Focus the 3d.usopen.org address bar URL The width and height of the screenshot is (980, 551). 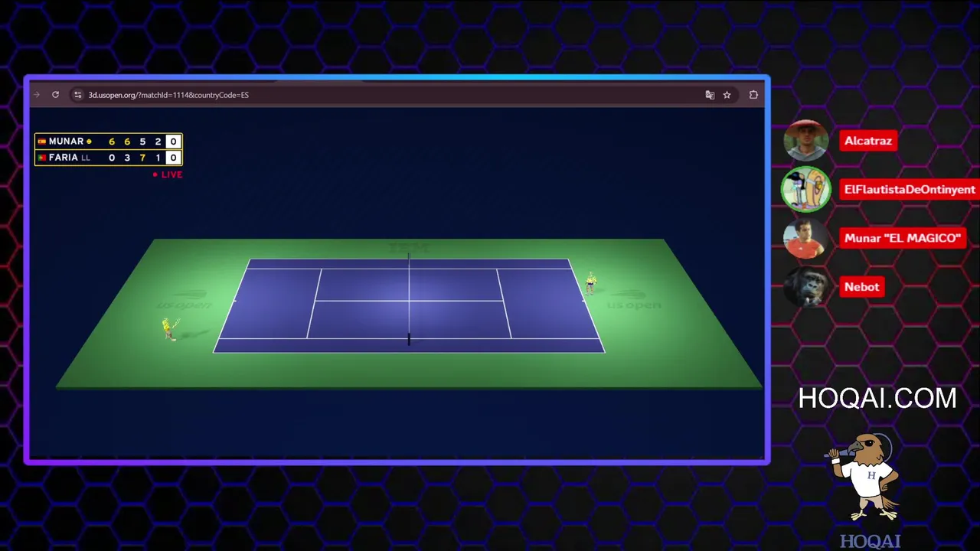(x=168, y=95)
